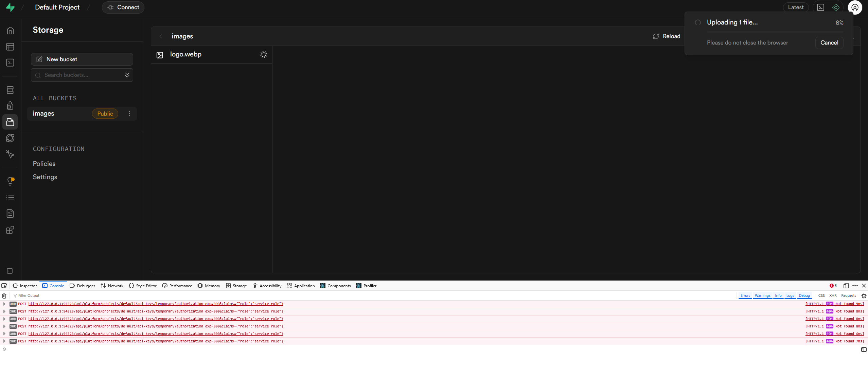Cancel the file upload
The height and width of the screenshot is (373, 868).
[829, 43]
